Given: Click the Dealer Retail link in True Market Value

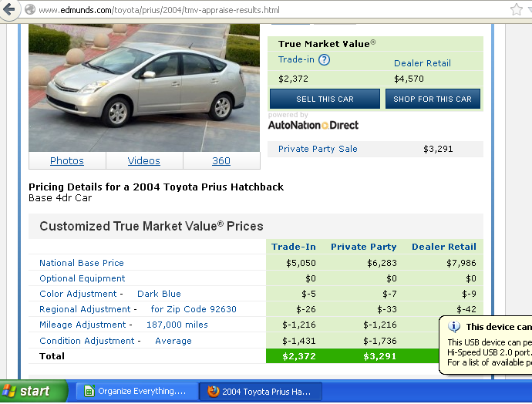Looking at the screenshot, I should pos(423,63).
